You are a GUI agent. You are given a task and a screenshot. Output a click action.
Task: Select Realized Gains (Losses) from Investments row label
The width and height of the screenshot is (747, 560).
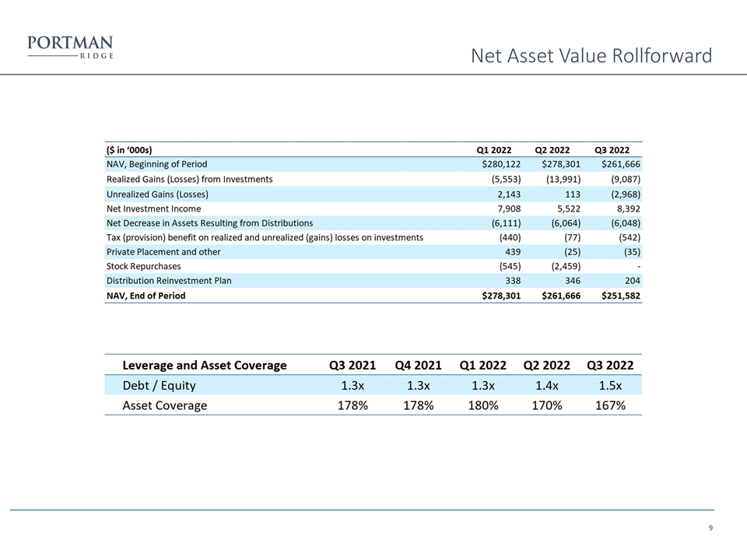click(190, 180)
